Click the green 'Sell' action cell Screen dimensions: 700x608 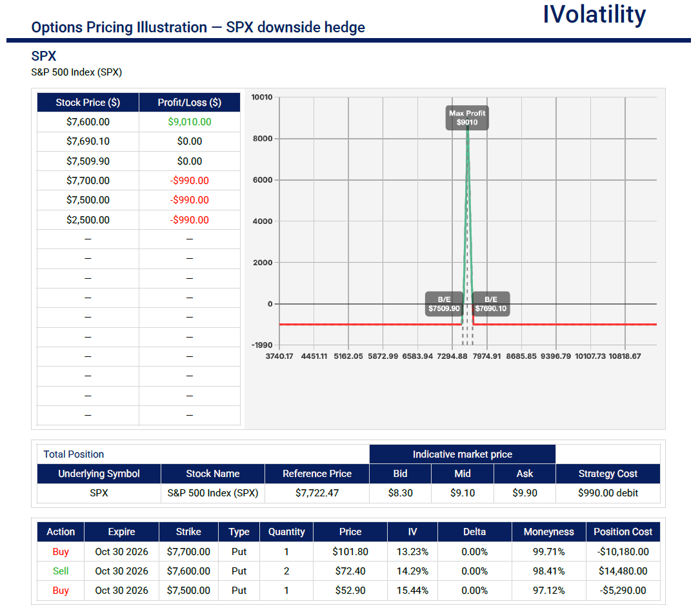pos(61,571)
